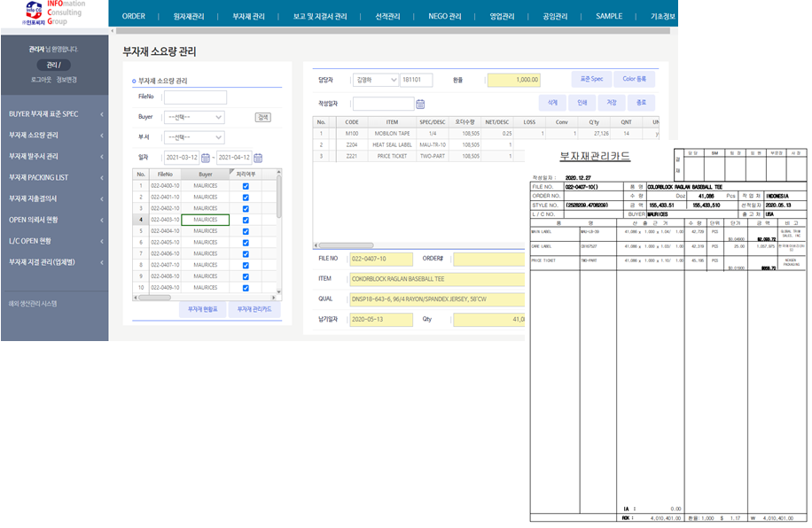Click the 종료 close button
The height and width of the screenshot is (528, 812).
tap(641, 103)
